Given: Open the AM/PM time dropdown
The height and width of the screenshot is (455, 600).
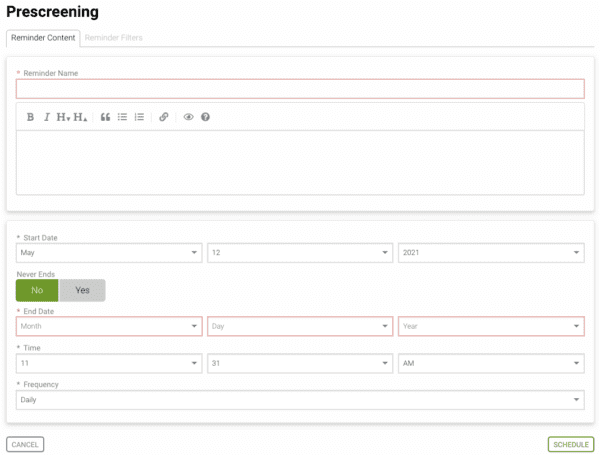Looking at the screenshot, I should [491, 363].
